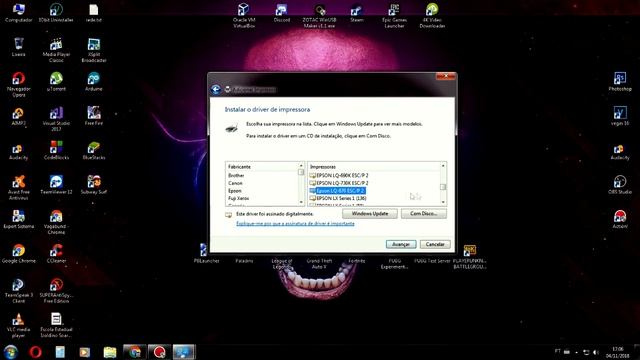Select EPSON LQ-730K ESC/P 2 printer
The height and width of the screenshot is (360, 640).
(339, 183)
